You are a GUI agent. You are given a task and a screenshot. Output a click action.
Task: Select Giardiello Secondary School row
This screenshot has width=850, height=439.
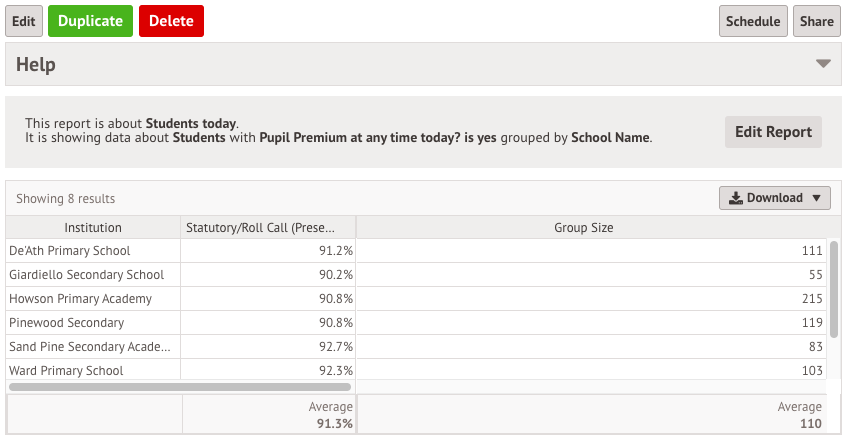(x=416, y=275)
